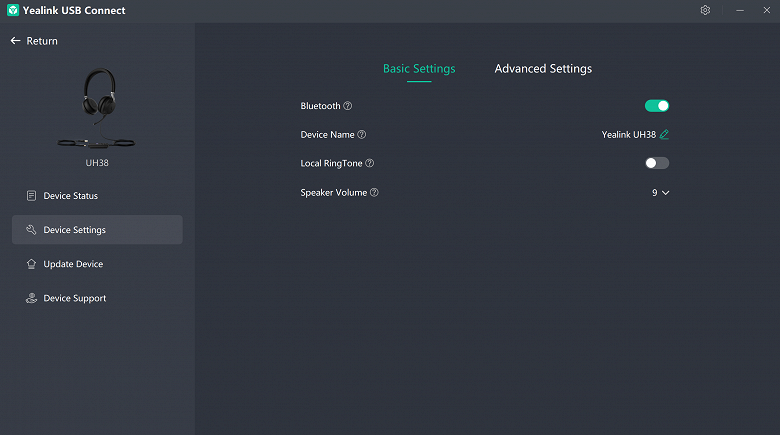Click the settings gear icon in title bar
This screenshot has width=780, height=435.
(x=705, y=10)
